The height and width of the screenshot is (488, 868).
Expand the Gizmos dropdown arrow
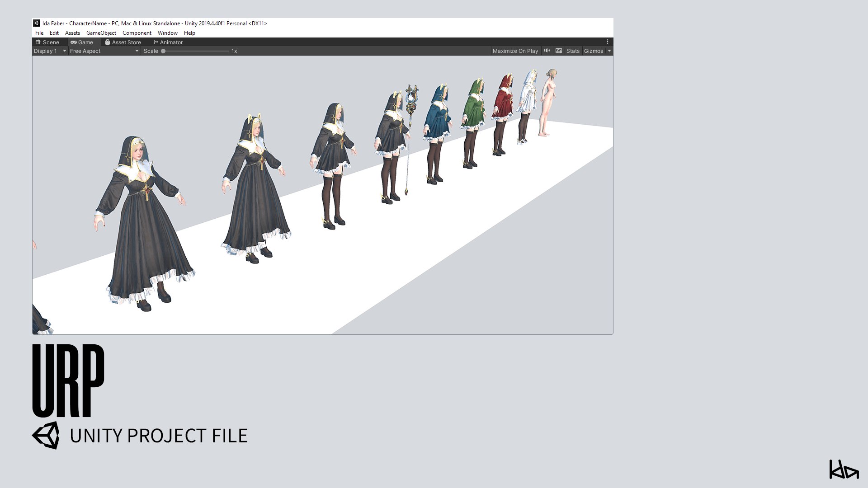609,51
